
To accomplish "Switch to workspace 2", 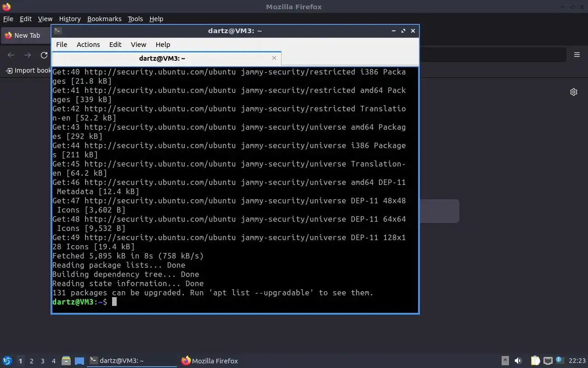I will point(31,361).
